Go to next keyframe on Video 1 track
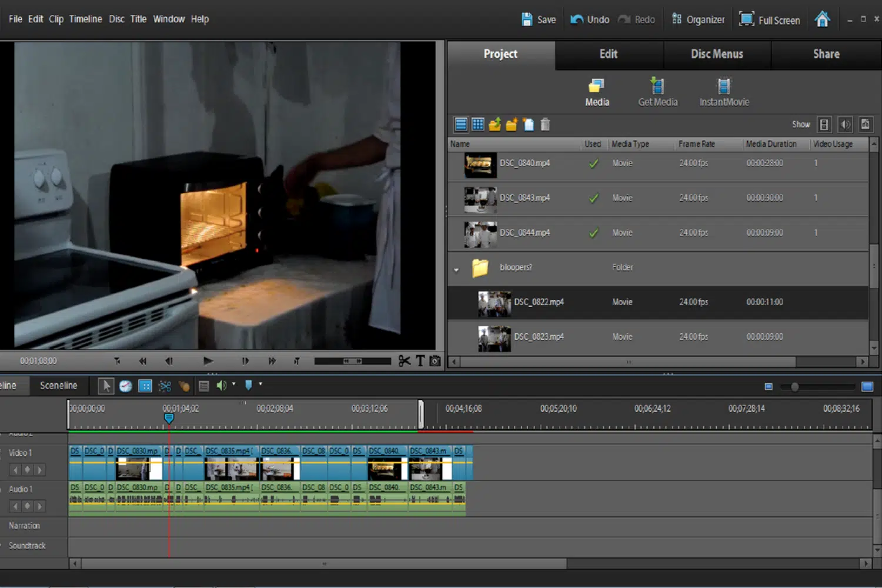This screenshot has height=588, width=882. [39, 470]
